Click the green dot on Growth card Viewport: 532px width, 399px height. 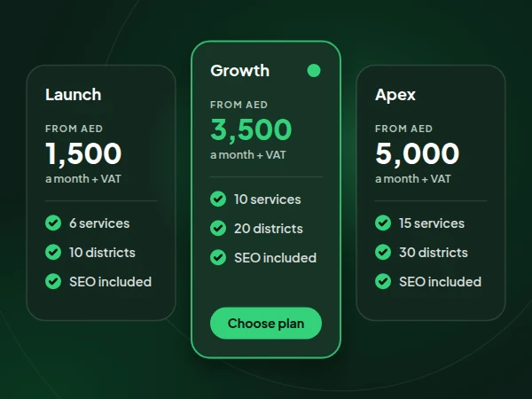[x=314, y=71]
